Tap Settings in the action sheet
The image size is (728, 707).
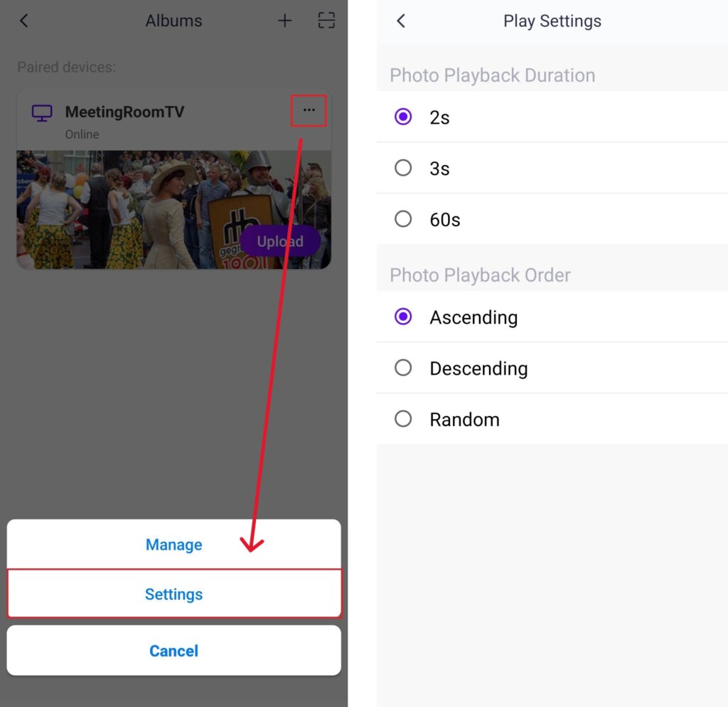(x=173, y=594)
